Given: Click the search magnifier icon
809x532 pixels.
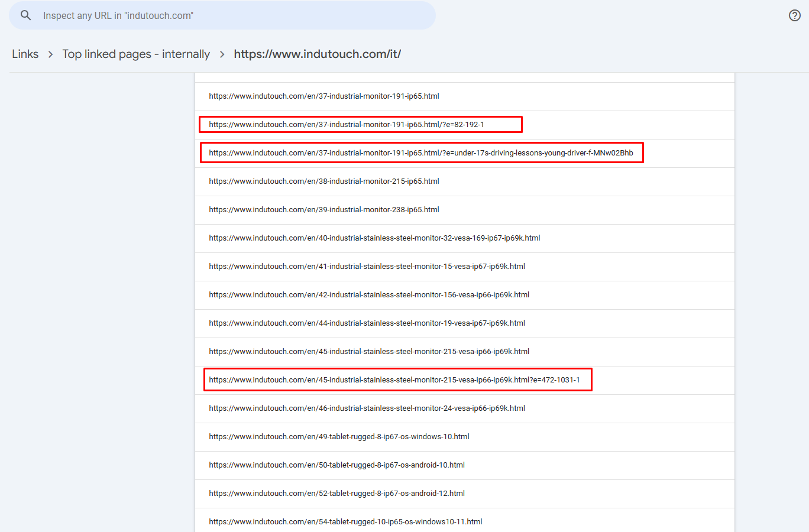Looking at the screenshot, I should (x=25, y=15).
